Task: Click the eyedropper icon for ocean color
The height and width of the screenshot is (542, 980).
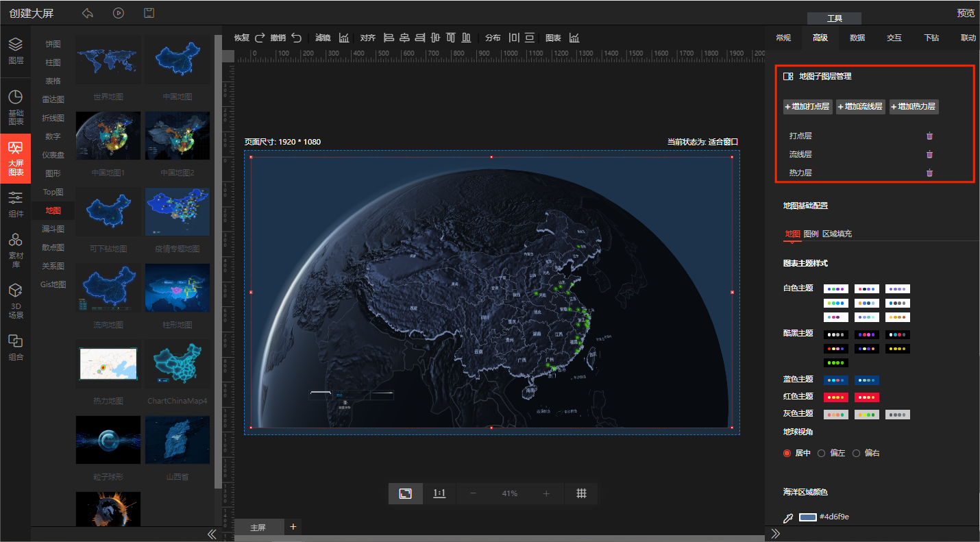Action: (x=788, y=517)
